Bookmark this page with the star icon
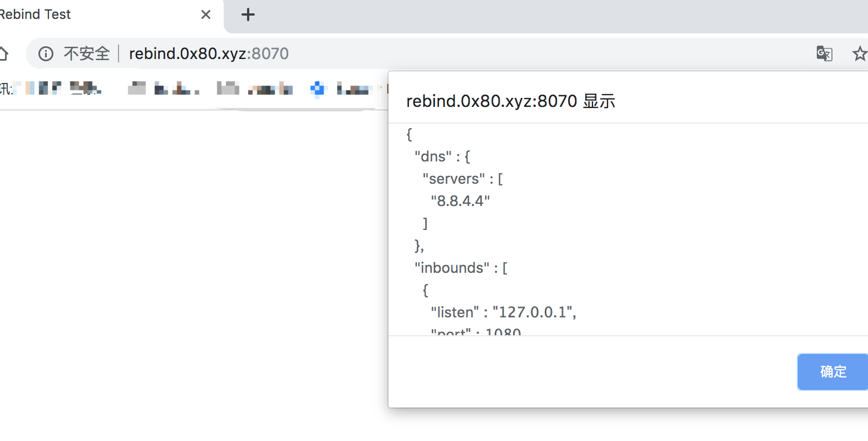 [x=860, y=53]
